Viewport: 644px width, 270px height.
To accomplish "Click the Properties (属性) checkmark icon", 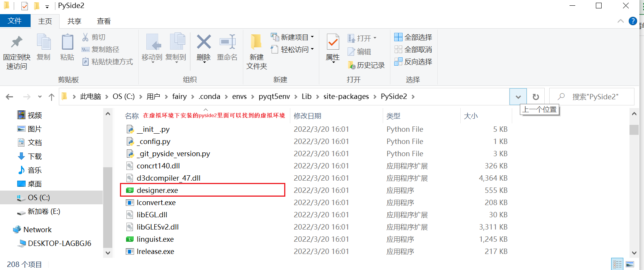I will [x=333, y=42].
